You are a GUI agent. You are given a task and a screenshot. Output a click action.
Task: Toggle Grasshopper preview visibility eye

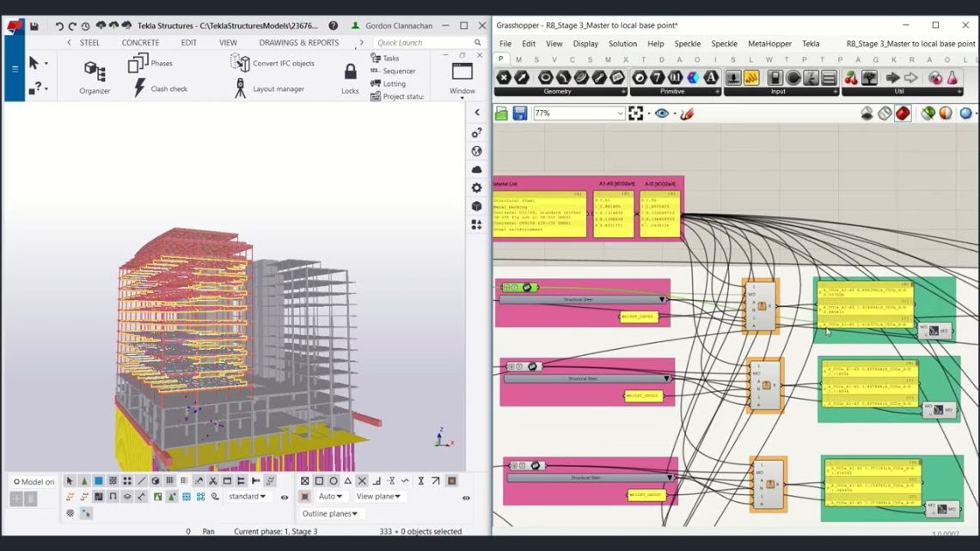[662, 113]
